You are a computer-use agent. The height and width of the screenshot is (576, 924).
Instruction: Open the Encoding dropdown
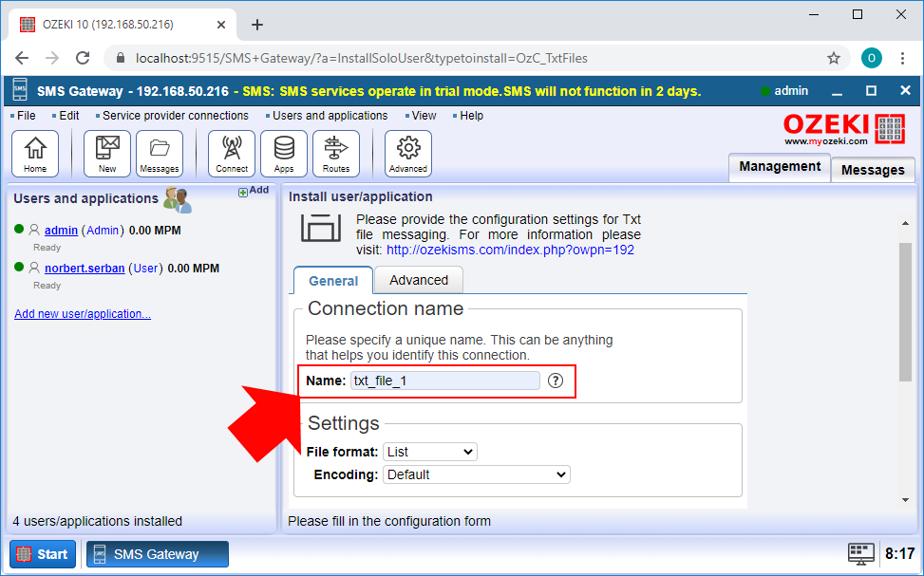point(476,474)
